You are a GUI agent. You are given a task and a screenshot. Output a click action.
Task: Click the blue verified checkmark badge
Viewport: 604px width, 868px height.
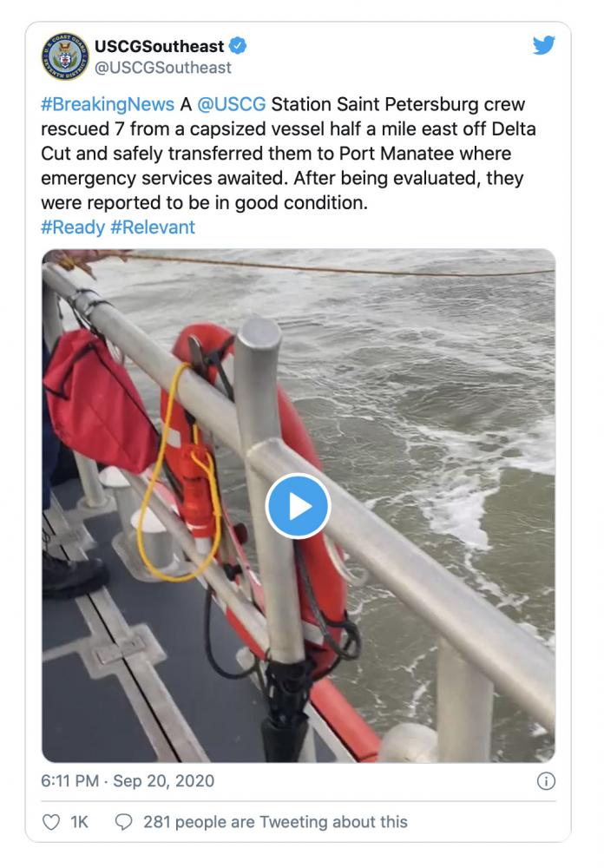click(238, 45)
